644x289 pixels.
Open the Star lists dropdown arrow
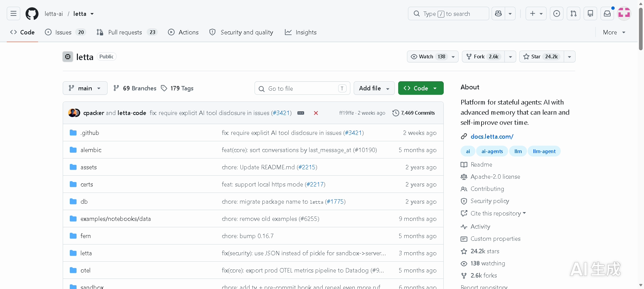click(x=569, y=57)
